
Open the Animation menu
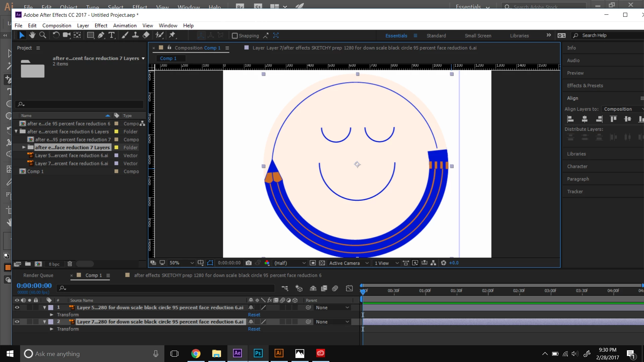coord(124,25)
